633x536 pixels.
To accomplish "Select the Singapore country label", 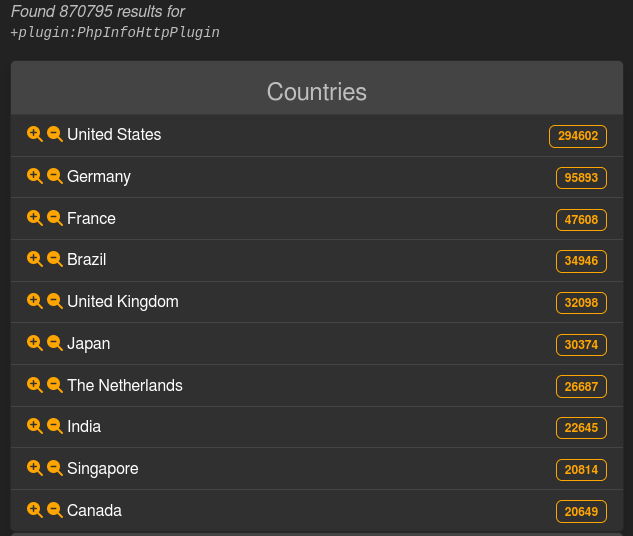I will click(x=103, y=469).
